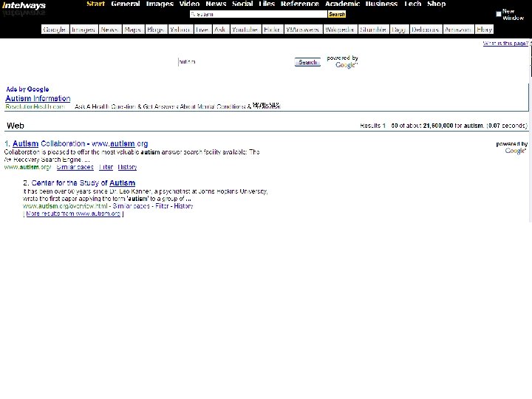Search with the Y!Answers engine button
This screenshot has width=532, height=399.
(303, 30)
